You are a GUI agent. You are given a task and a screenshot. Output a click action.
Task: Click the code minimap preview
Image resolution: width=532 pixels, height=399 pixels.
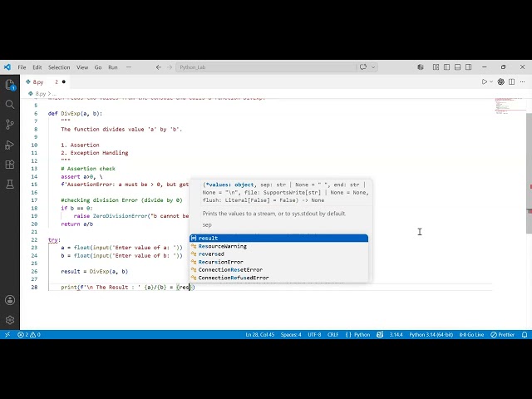510,106
